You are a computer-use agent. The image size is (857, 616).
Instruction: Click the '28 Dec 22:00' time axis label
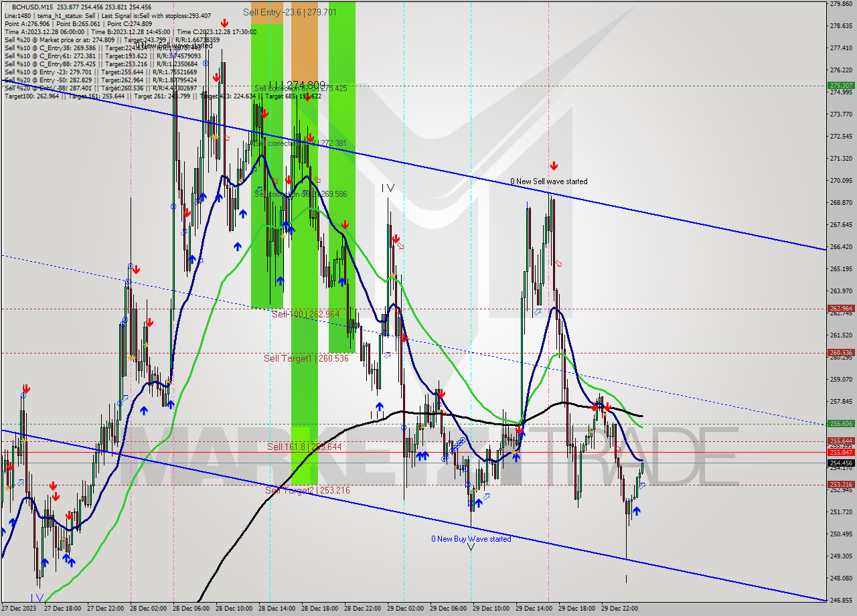[x=362, y=609]
